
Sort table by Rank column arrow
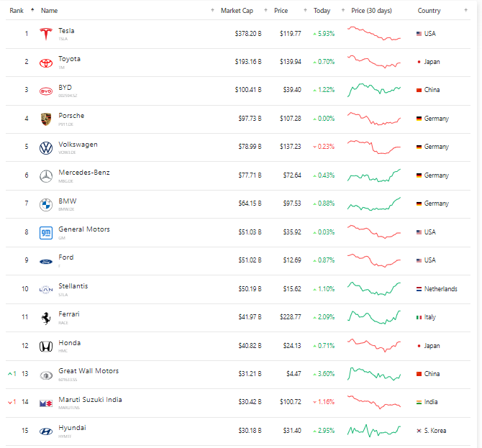click(x=32, y=10)
